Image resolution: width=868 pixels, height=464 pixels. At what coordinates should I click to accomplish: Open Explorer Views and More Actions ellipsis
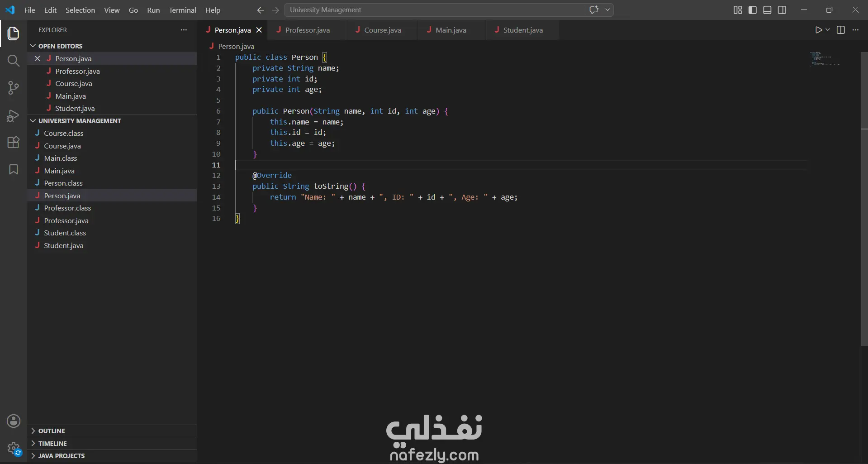(x=184, y=30)
